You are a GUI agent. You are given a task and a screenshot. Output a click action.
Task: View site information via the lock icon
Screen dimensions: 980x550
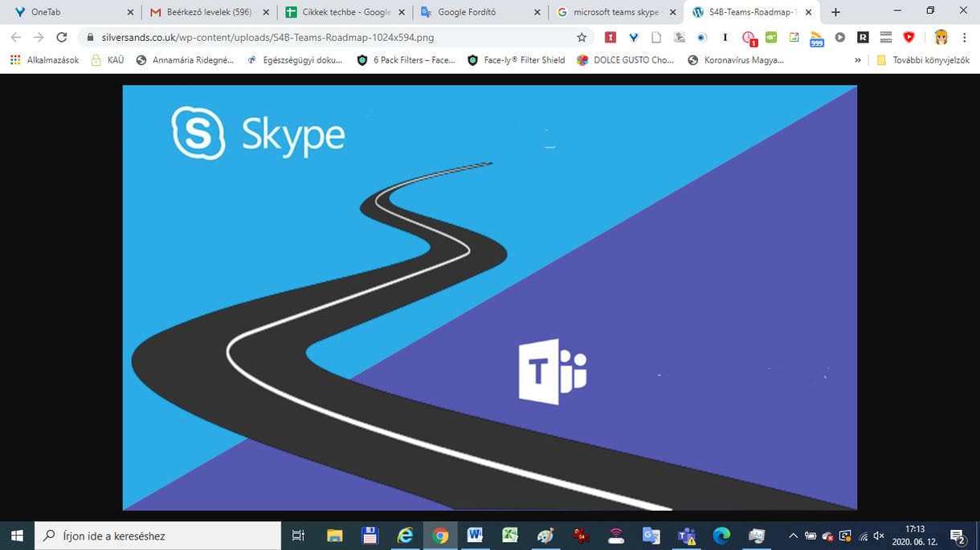(x=92, y=37)
